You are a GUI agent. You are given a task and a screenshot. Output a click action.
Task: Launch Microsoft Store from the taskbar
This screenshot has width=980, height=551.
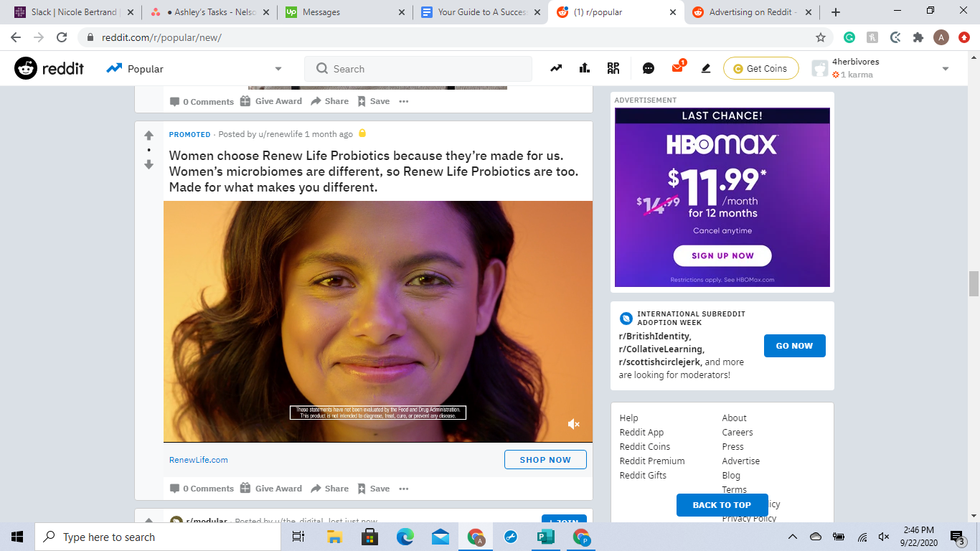(x=369, y=537)
